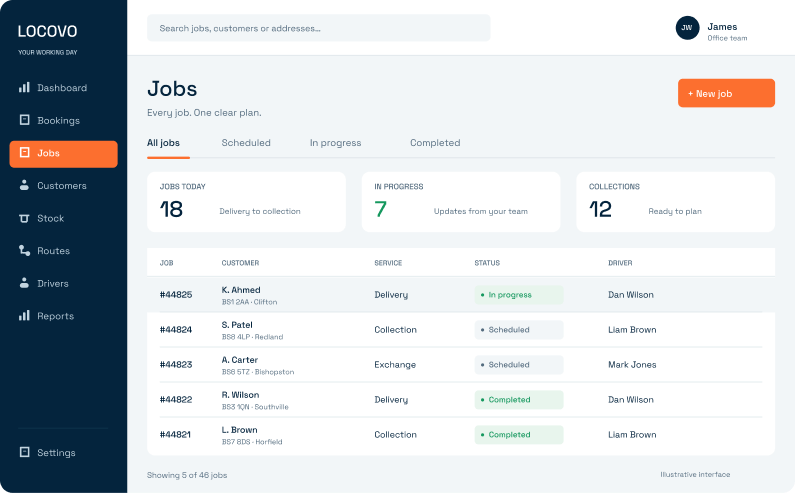
Task: Open the Settings label in the sidebar
Action: (56, 452)
